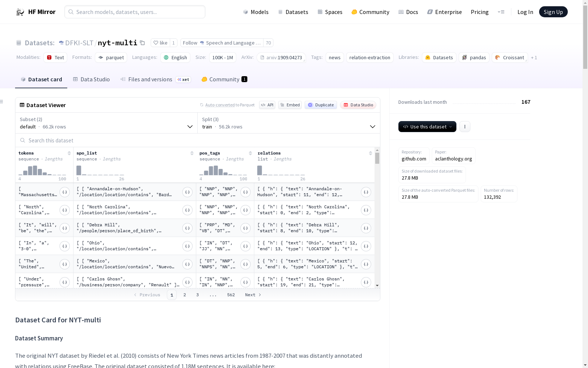Duplicate the dataset
Viewport: 588px width, 368px height.
click(321, 105)
